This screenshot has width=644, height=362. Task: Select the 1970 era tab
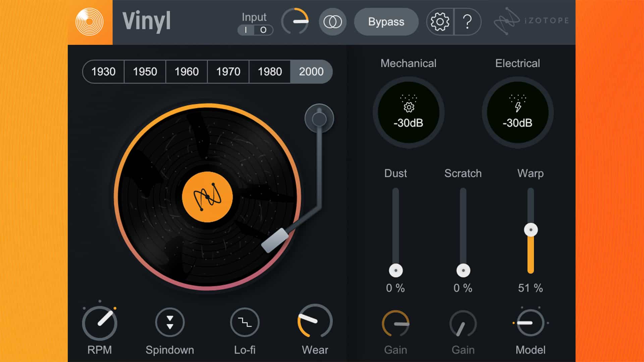point(228,71)
